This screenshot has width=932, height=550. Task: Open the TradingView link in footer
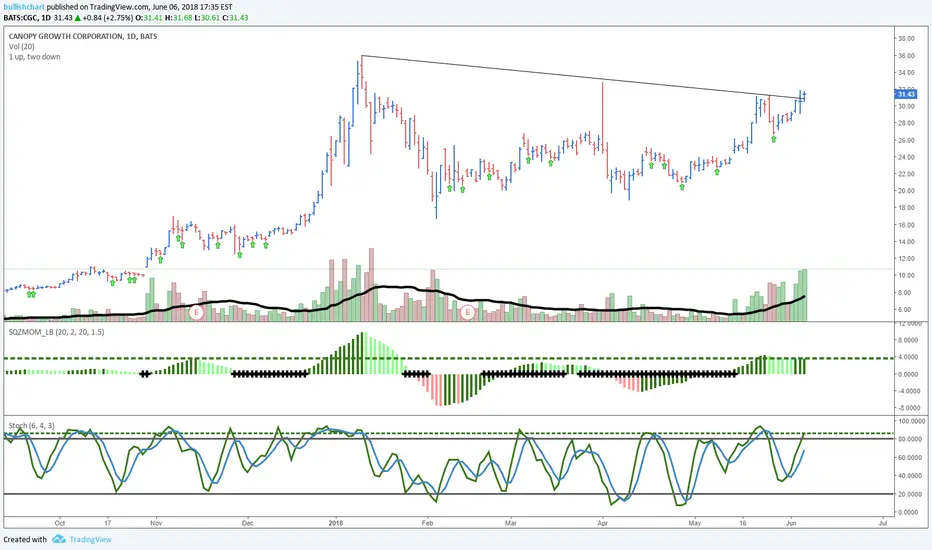(x=90, y=539)
